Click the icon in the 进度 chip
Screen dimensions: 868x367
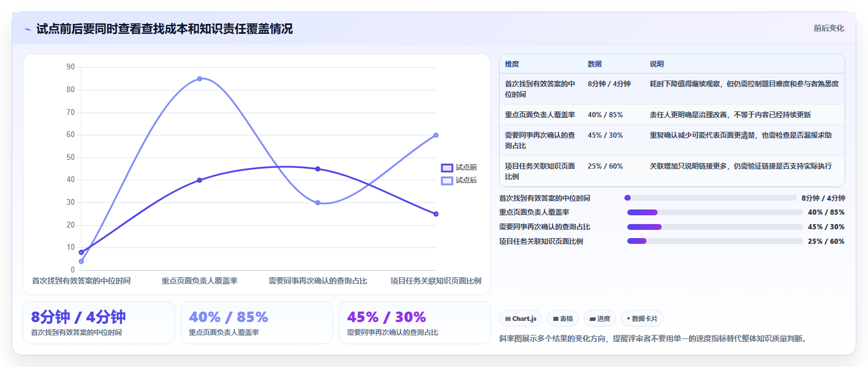[x=592, y=319]
